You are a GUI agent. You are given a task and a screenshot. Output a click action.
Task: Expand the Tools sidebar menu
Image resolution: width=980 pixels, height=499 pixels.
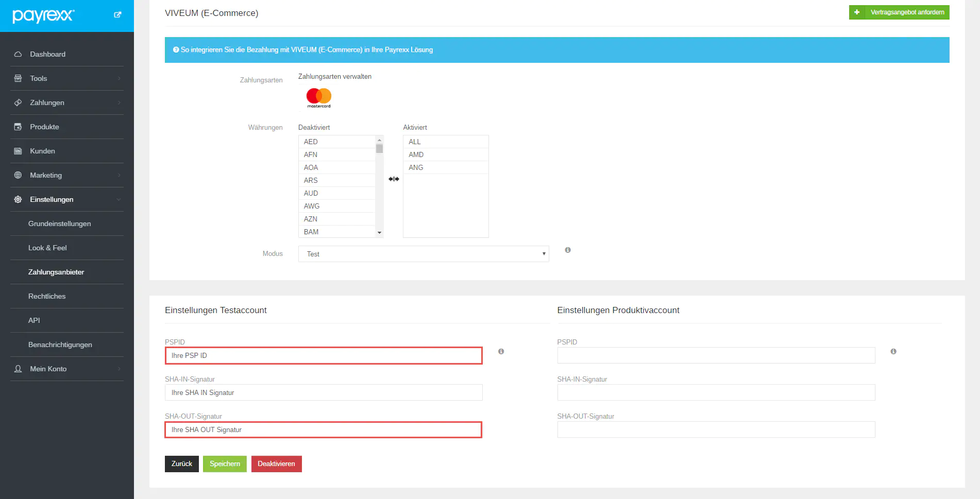67,78
